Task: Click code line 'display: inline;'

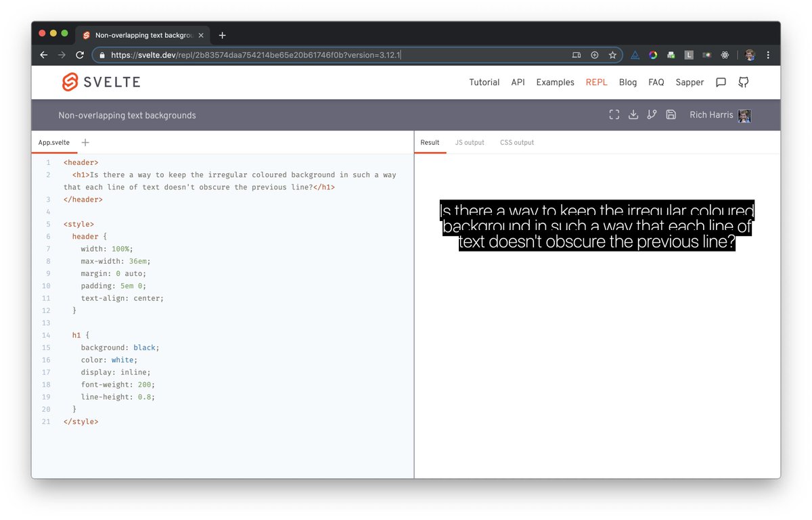Action: pos(115,373)
